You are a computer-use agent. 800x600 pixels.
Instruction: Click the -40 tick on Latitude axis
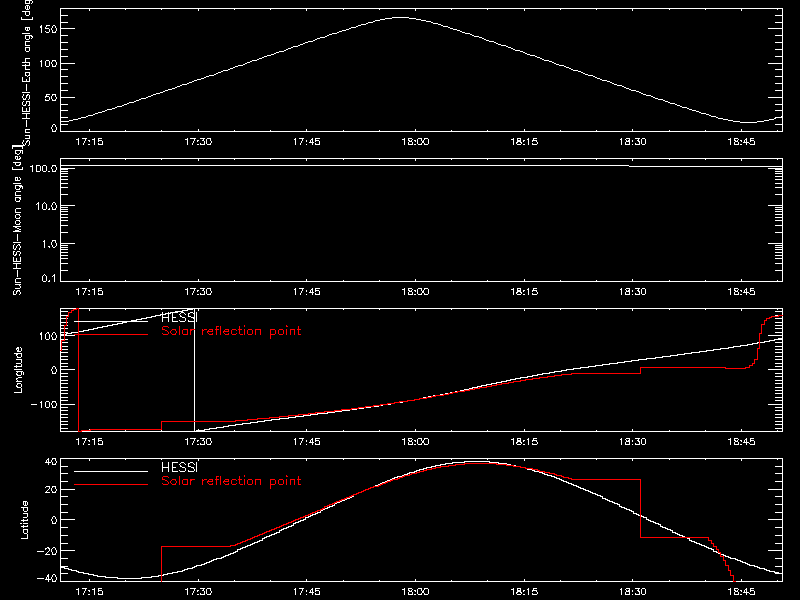(x=47, y=579)
